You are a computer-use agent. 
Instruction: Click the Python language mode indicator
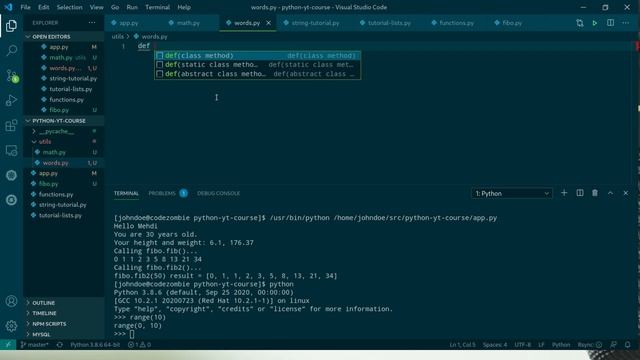(x=561, y=344)
